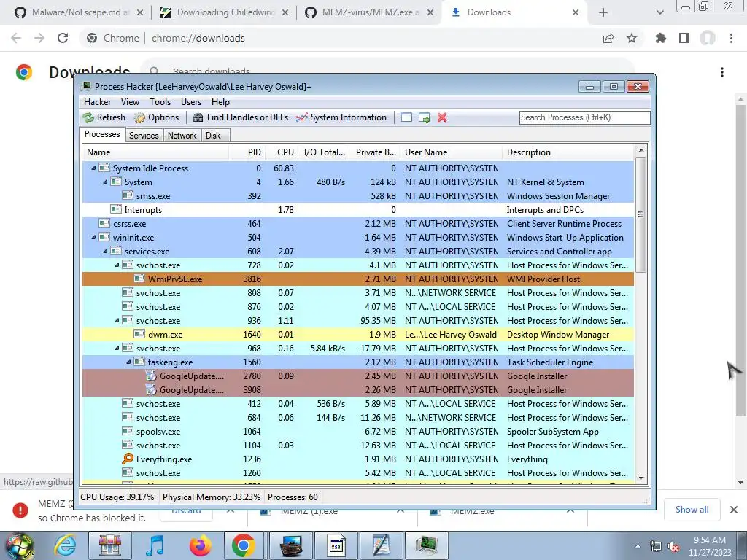Screen dimensions: 747x560
Task: Select smss.exe process row
Action: click(x=357, y=195)
